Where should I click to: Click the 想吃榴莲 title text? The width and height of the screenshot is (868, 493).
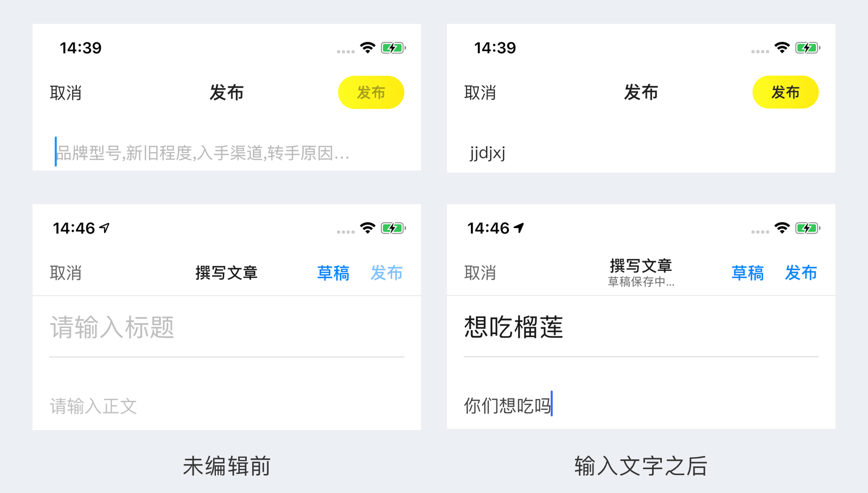click(514, 327)
